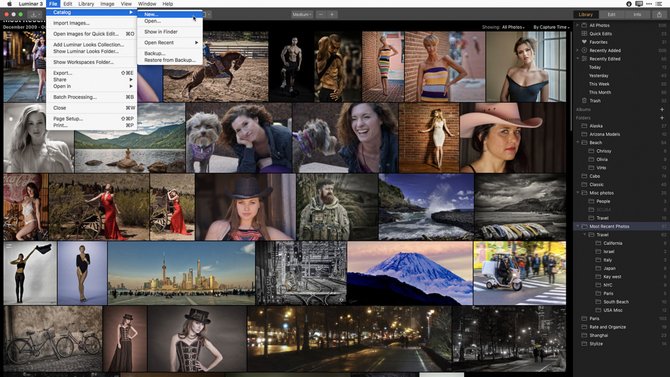Choose Open... in Catalog submenu
The image size is (670, 377).
(170, 21)
